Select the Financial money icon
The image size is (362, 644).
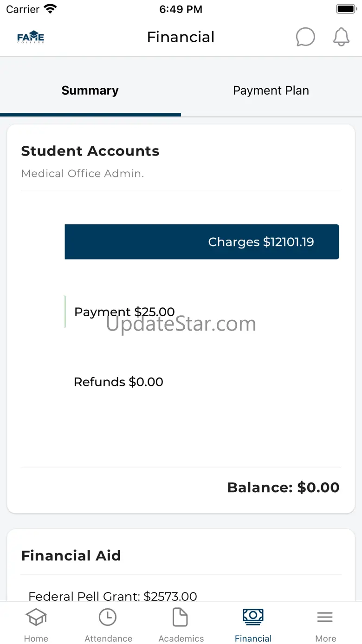(253, 617)
